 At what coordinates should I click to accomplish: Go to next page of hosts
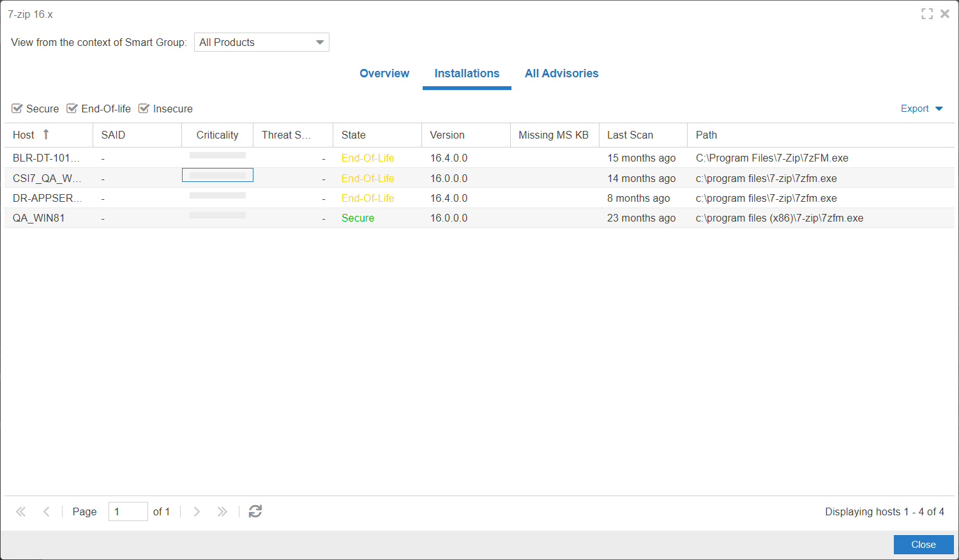point(197,511)
